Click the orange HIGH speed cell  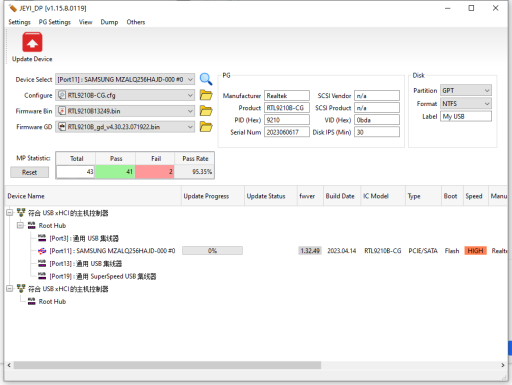point(475,251)
